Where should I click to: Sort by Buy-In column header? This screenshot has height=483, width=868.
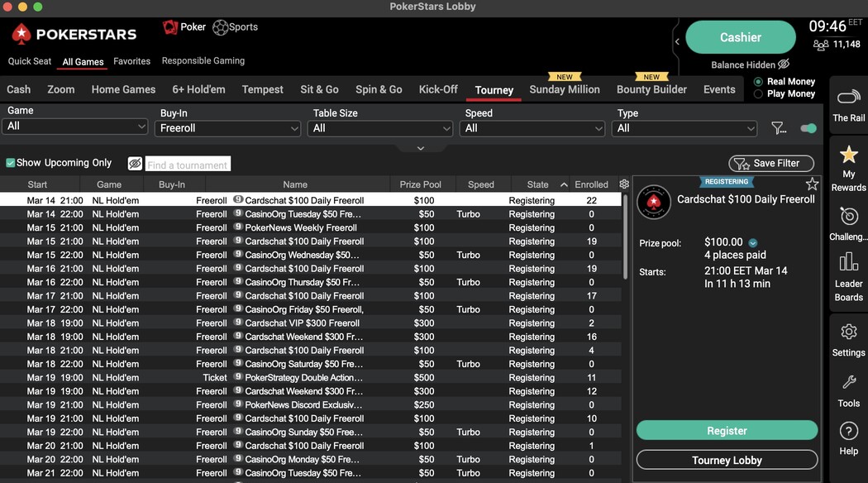click(x=172, y=184)
